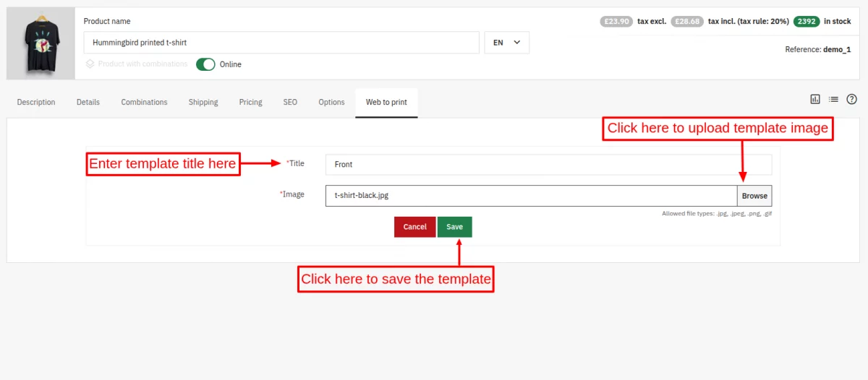Switch to the SEO tab
Viewport: 868px width, 380px height.
(290, 102)
